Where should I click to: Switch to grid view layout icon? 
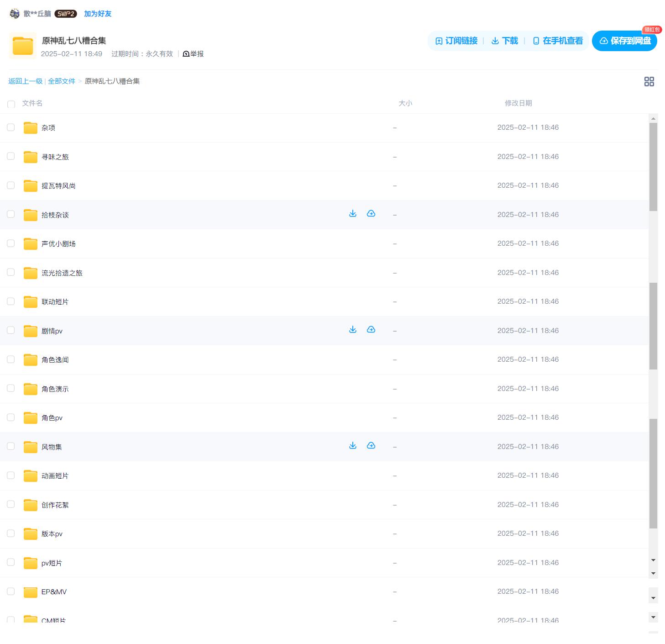(649, 82)
